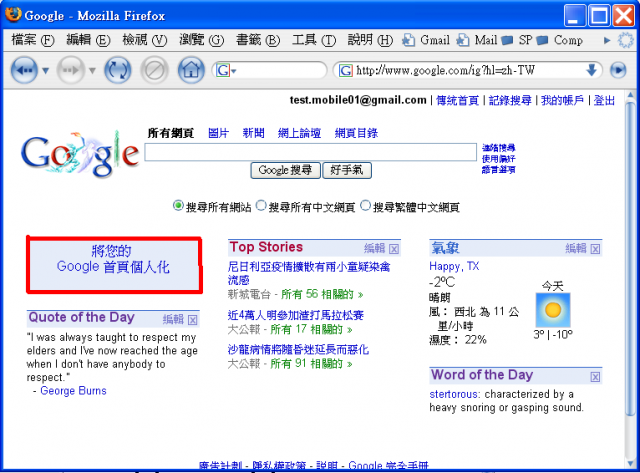Viewport: 640px width, 473px height.
Task: Select search Traditional Chinese pages radio button
Action: tap(366, 205)
